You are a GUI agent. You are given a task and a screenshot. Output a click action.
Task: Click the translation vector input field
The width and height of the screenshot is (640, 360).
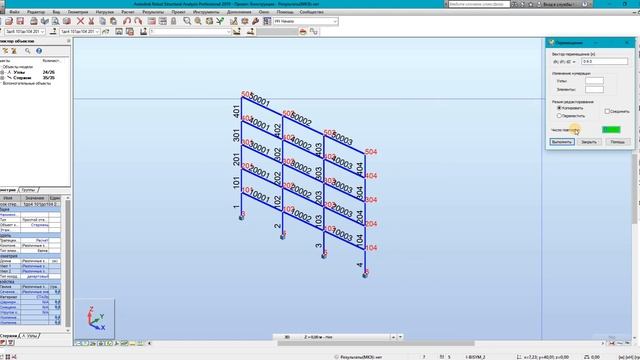click(x=604, y=62)
